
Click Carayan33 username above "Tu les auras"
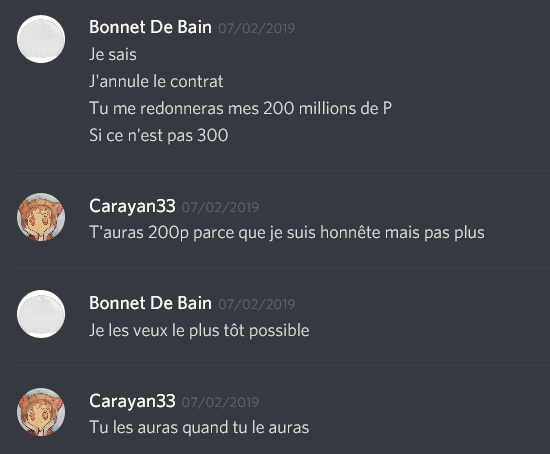[x=132, y=401]
